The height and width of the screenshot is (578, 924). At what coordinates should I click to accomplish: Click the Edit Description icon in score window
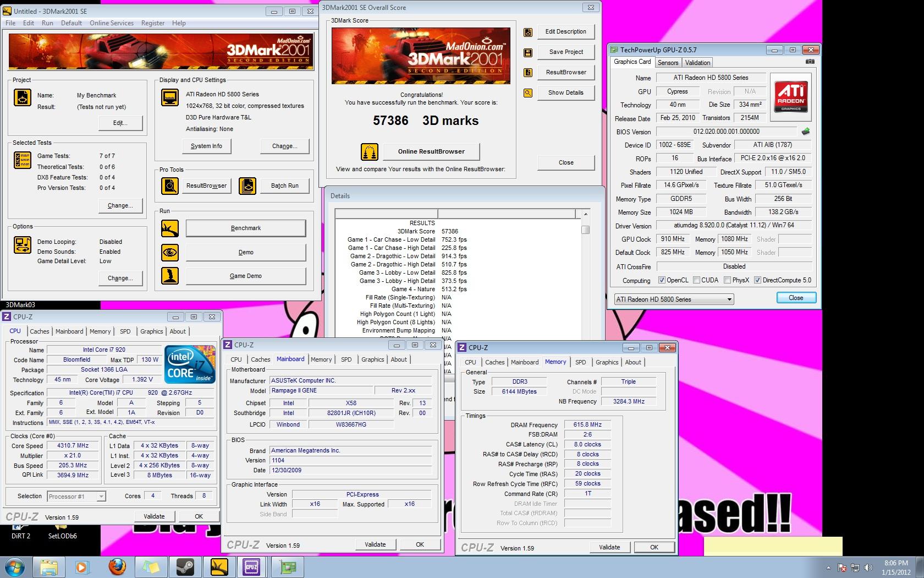[528, 32]
